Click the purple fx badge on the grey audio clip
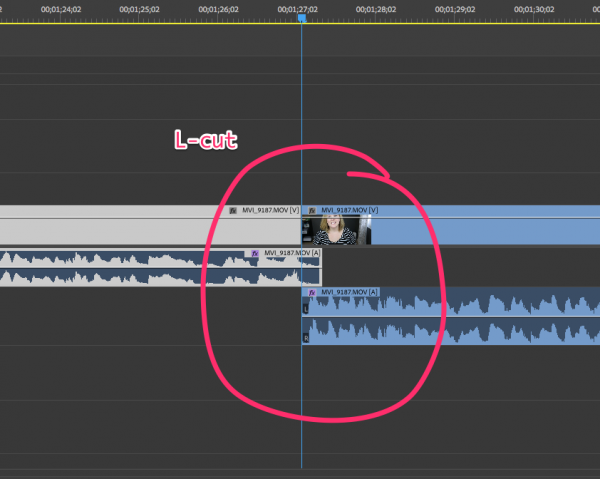 click(x=255, y=253)
